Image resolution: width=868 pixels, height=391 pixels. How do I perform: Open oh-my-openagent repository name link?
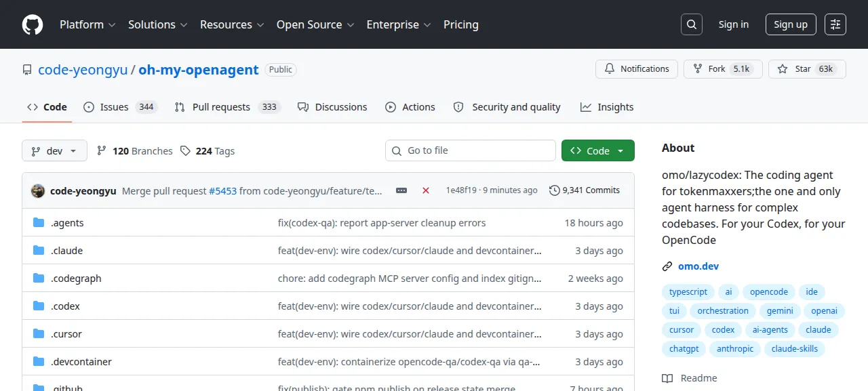[x=199, y=70]
